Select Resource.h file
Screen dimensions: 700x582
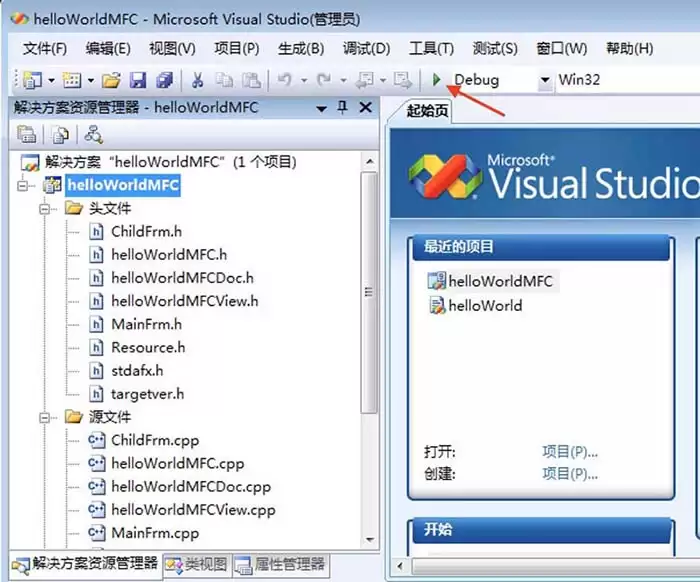point(148,348)
